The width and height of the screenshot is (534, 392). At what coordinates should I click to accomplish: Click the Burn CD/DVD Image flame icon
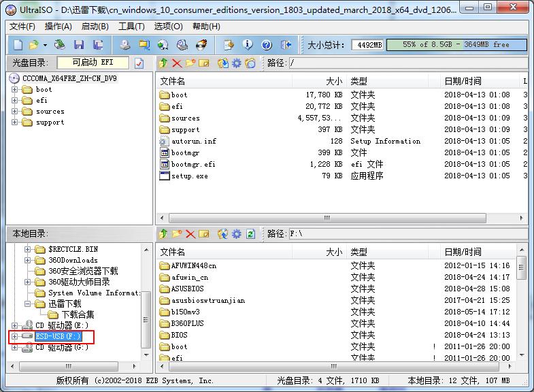pos(201,45)
